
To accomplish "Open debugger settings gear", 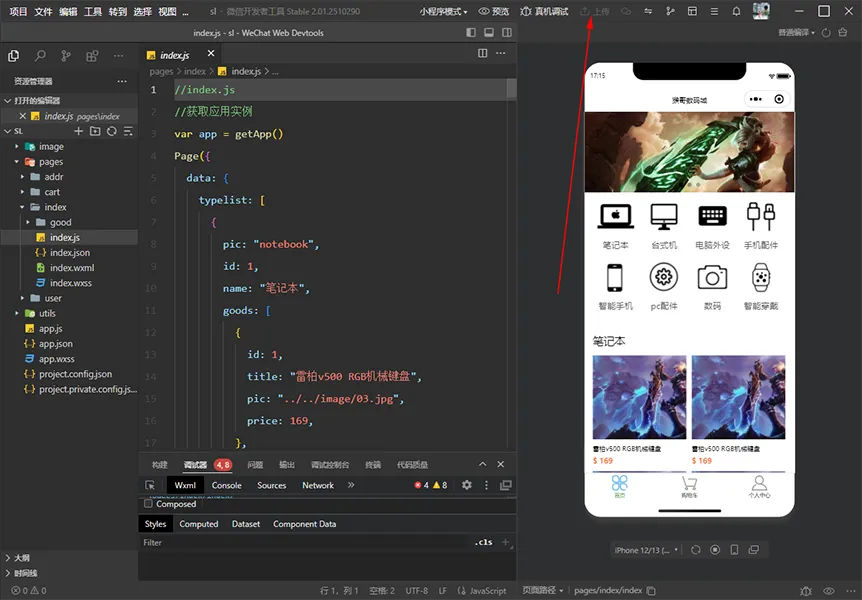I will [x=467, y=485].
